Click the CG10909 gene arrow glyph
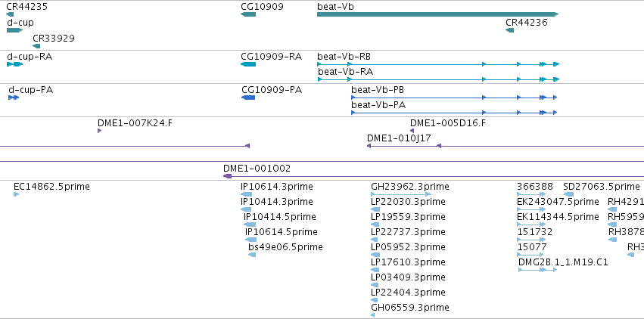644x319 pixels. tap(248, 14)
